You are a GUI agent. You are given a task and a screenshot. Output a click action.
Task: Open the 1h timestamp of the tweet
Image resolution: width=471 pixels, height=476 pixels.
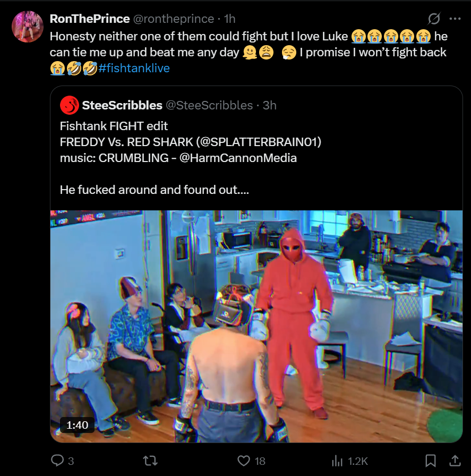(x=230, y=19)
